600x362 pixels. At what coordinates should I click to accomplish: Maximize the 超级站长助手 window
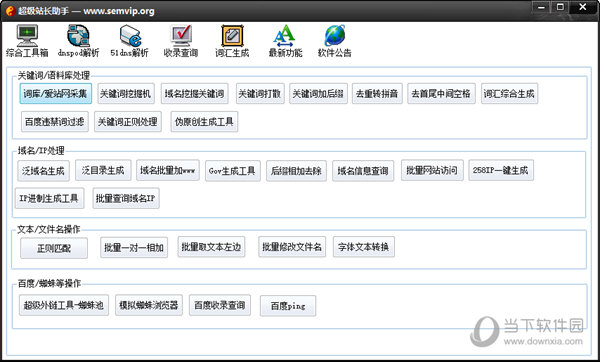pyautogui.click(x=560, y=7)
